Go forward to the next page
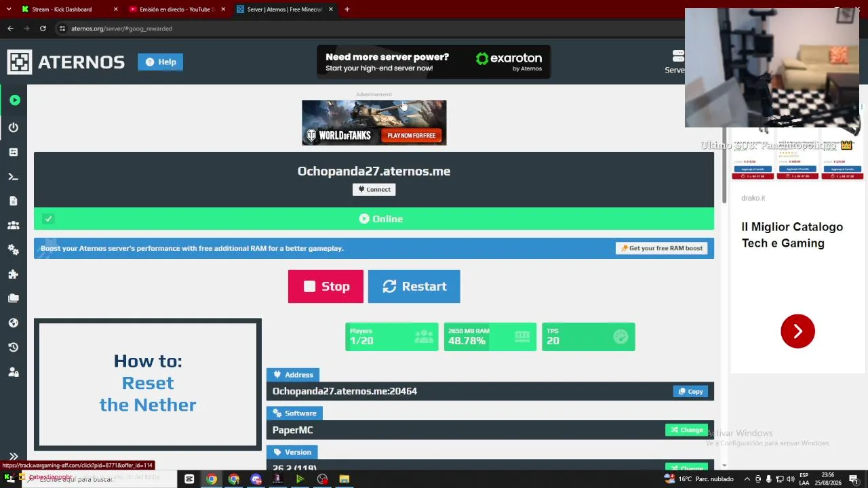 click(26, 28)
